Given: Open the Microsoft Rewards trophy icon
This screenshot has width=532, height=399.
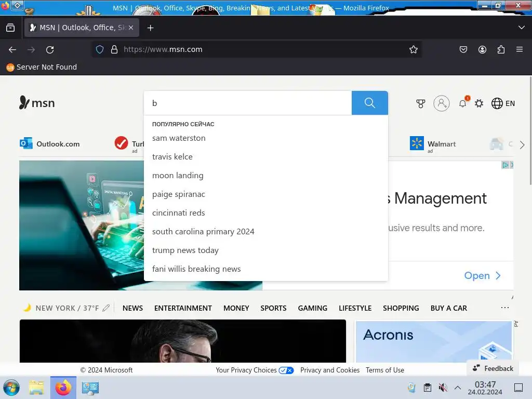Looking at the screenshot, I should tap(421, 103).
